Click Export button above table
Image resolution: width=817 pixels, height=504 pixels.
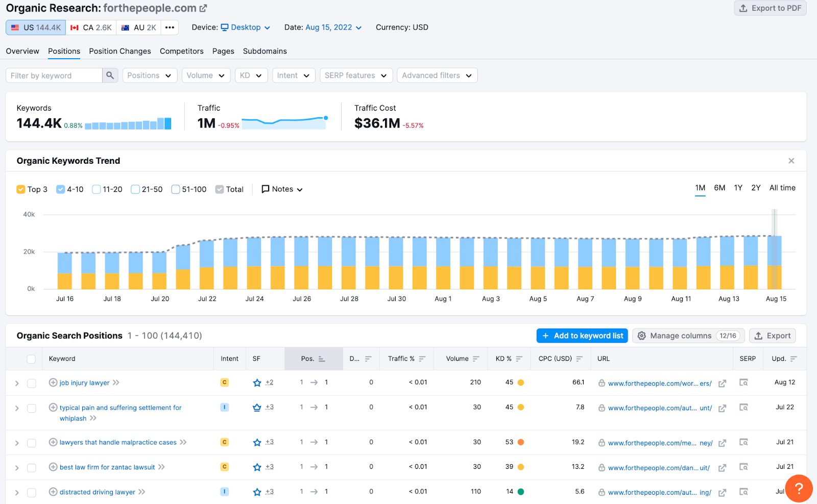tap(772, 336)
